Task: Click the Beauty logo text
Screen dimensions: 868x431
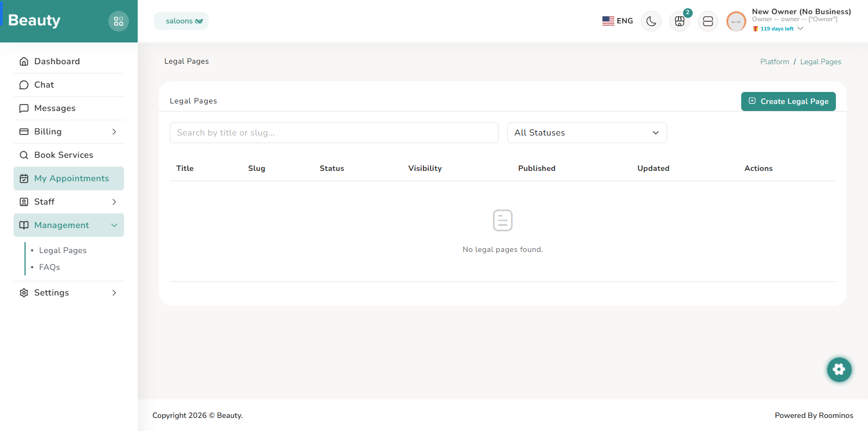Action: pos(34,21)
